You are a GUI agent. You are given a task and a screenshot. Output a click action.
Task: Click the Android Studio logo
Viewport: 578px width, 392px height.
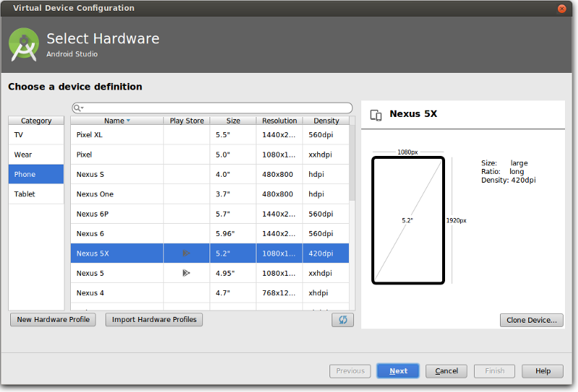[24, 45]
